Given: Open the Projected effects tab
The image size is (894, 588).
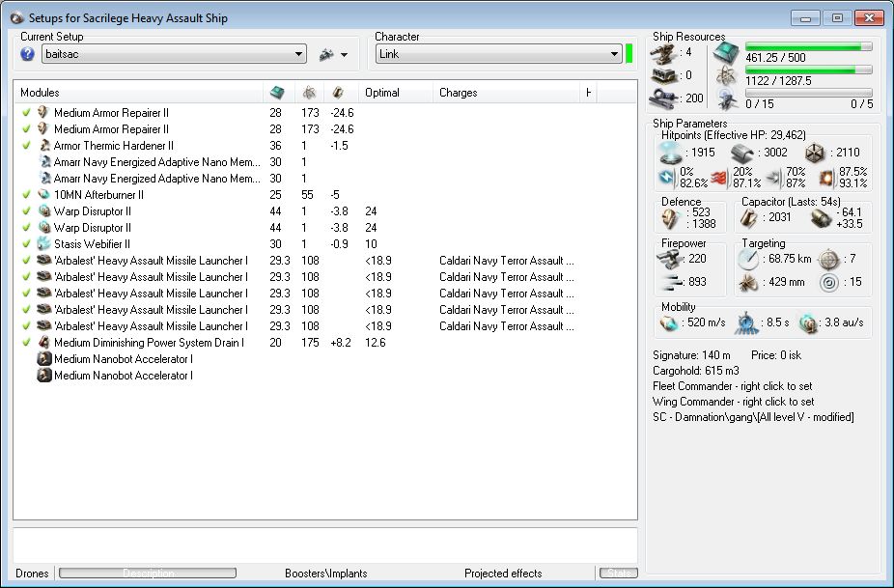Looking at the screenshot, I should (x=503, y=574).
